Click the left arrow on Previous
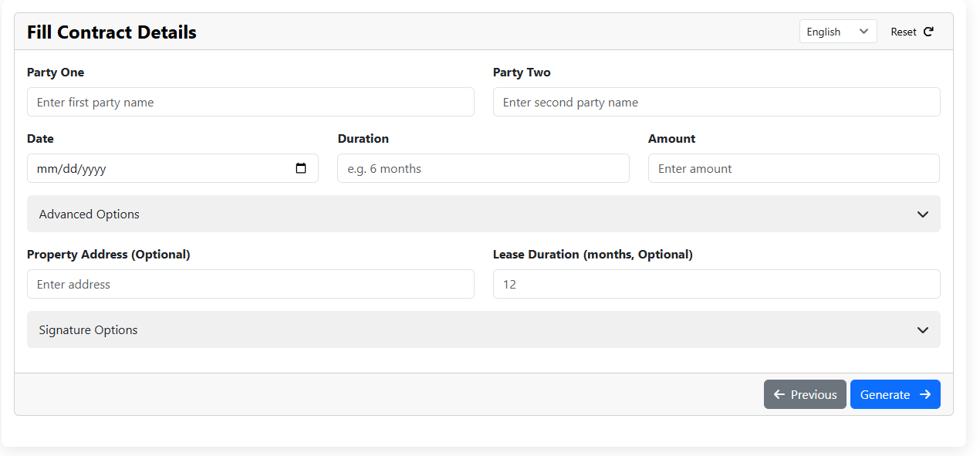The height and width of the screenshot is (456, 980). (779, 394)
